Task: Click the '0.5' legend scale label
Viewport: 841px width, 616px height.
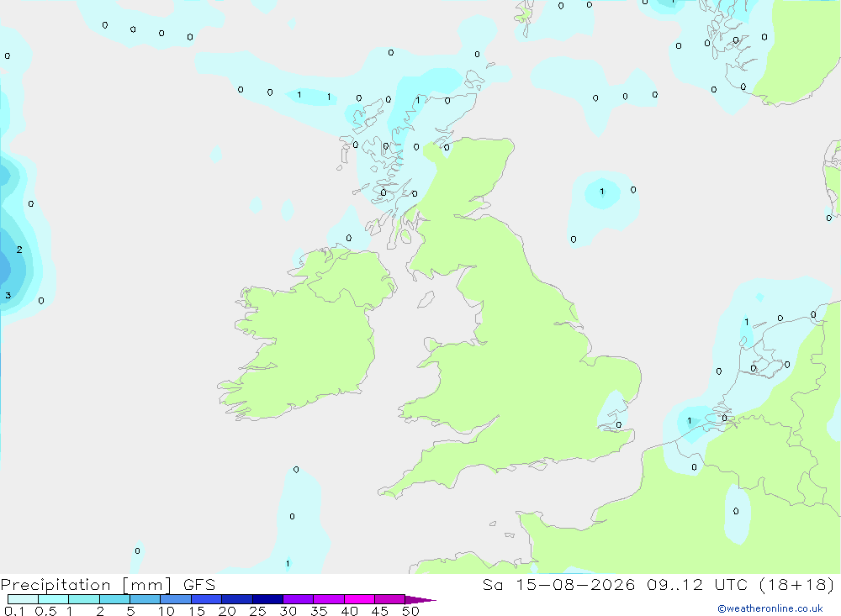Action: tap(45, 611)
